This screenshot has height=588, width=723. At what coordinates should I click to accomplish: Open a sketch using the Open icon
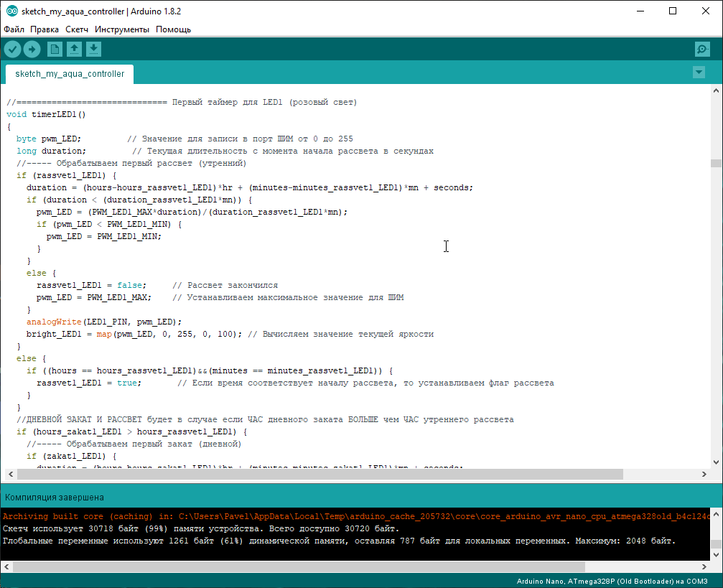(x=74, y=50)
